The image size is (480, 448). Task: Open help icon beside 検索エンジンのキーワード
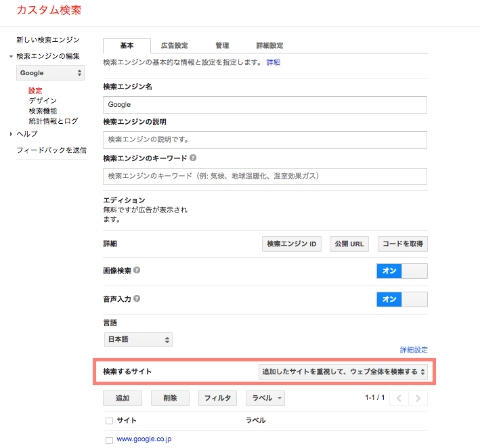pos(193,158)
